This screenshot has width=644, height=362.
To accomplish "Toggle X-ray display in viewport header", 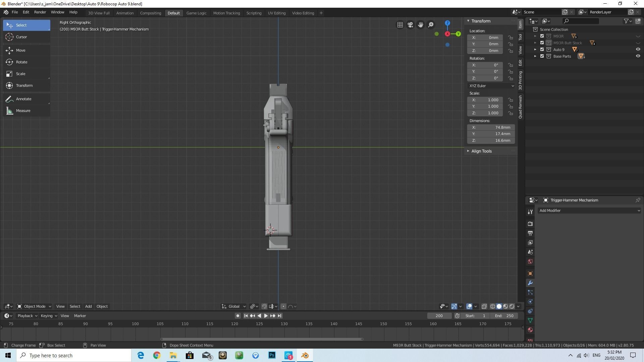I will coord(484,306).
